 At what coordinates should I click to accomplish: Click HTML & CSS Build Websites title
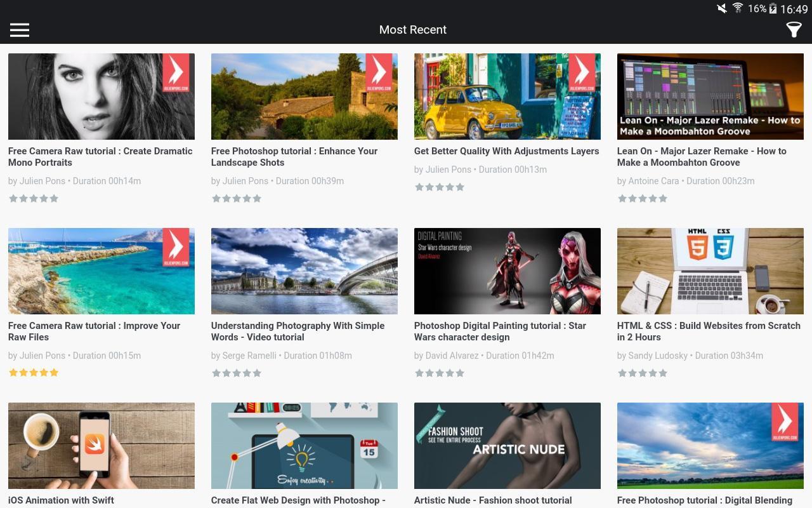tap(709, 331)
